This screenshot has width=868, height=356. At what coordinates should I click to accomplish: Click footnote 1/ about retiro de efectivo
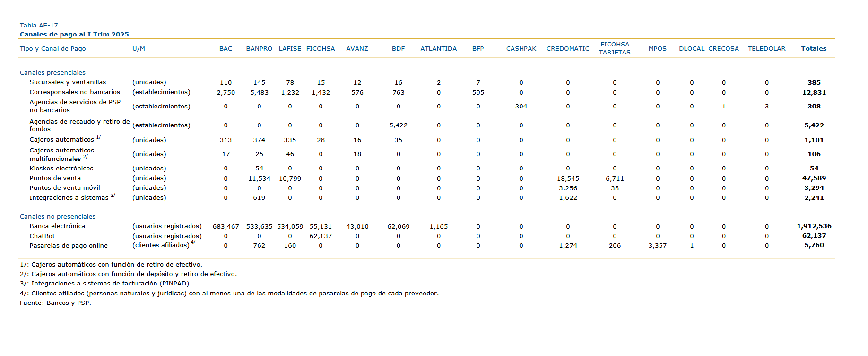coord(111,265)
